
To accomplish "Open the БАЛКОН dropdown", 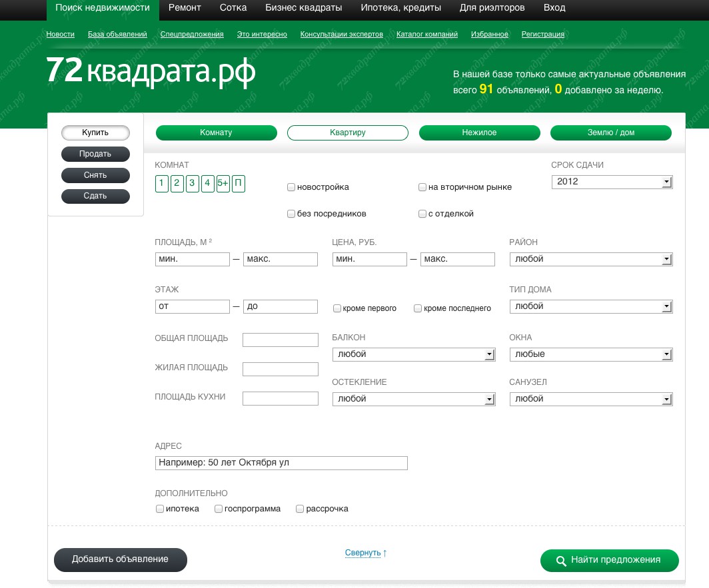I will click(414, 355).
